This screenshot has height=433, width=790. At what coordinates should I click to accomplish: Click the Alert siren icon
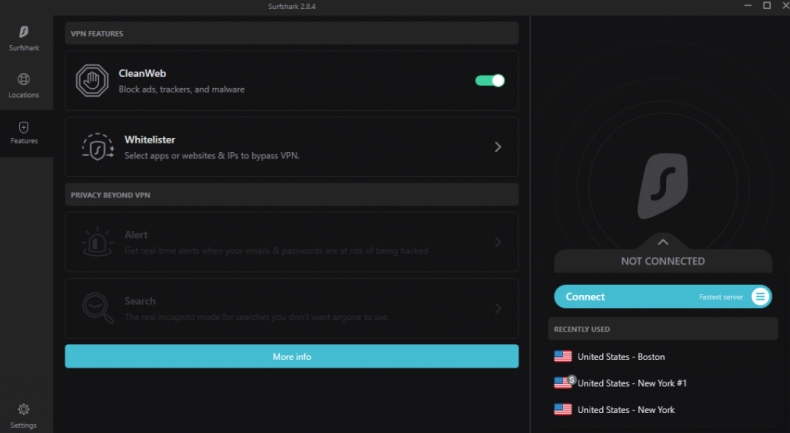coord(97,242)
